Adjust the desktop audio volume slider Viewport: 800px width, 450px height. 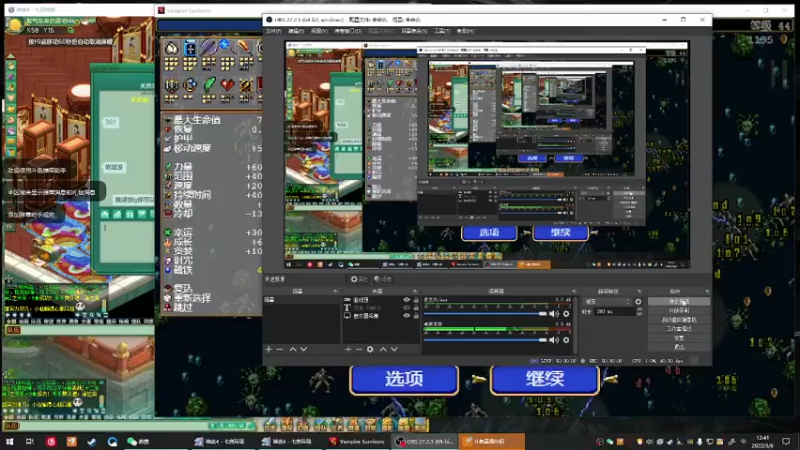(485, 340)
